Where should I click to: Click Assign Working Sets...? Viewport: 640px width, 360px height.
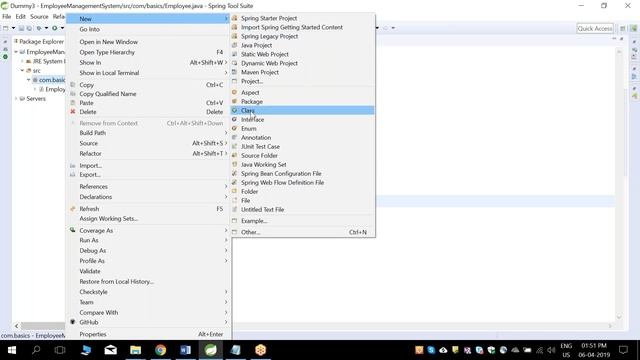click(x=148, y=218)
